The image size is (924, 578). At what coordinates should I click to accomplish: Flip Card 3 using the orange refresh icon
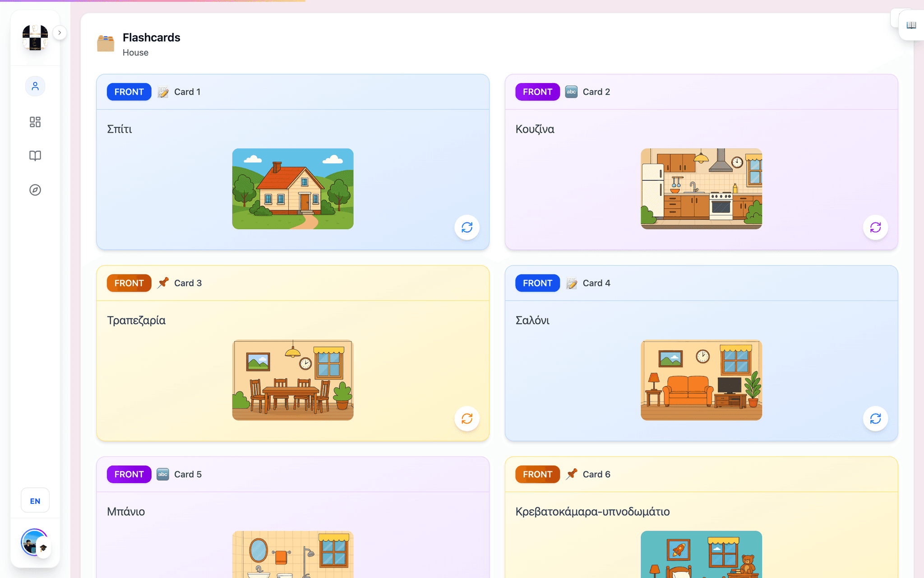[467, 419]
